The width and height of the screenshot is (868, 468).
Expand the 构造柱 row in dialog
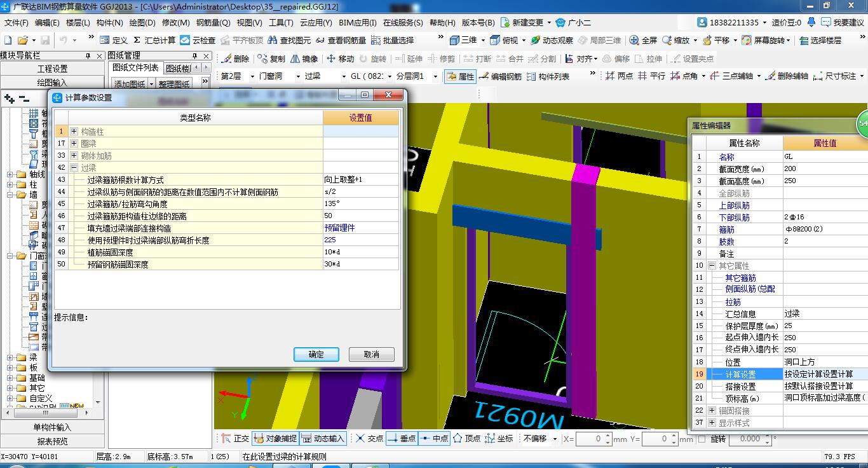(74, 132)
